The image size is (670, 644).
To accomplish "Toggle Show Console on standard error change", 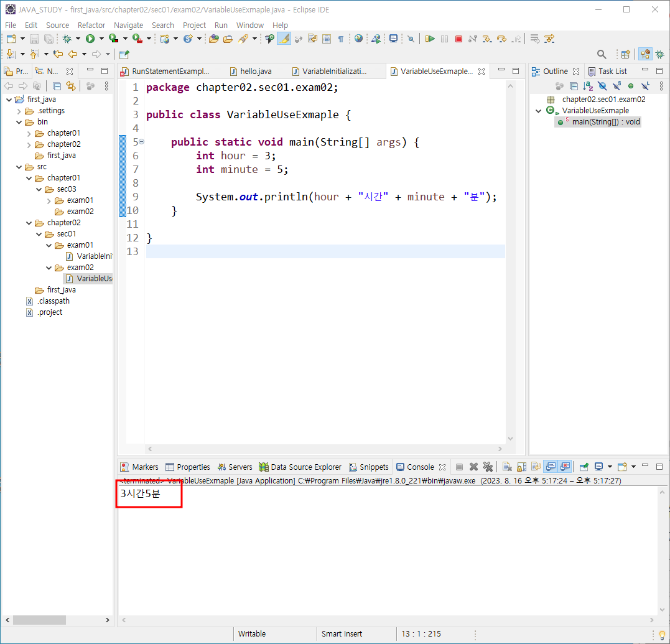I will [565, 467].
